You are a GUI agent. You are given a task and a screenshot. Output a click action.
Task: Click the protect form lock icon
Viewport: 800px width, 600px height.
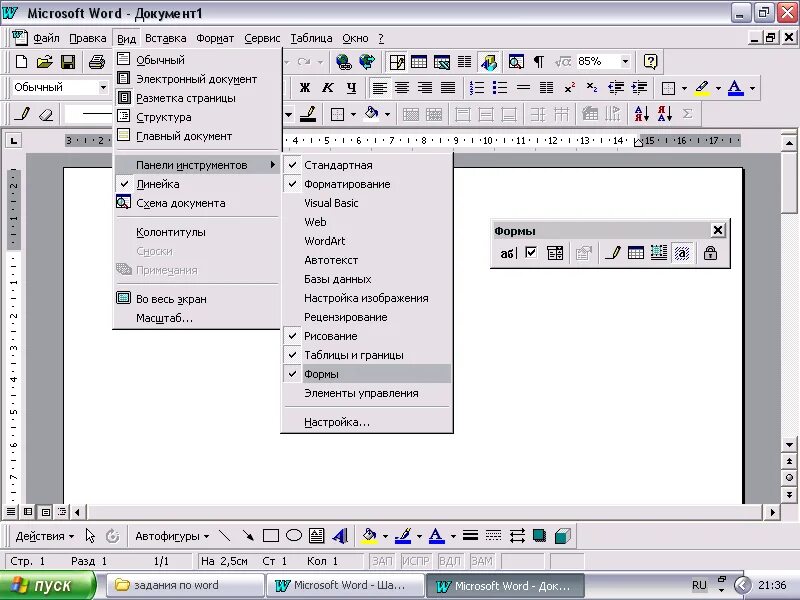710,253
